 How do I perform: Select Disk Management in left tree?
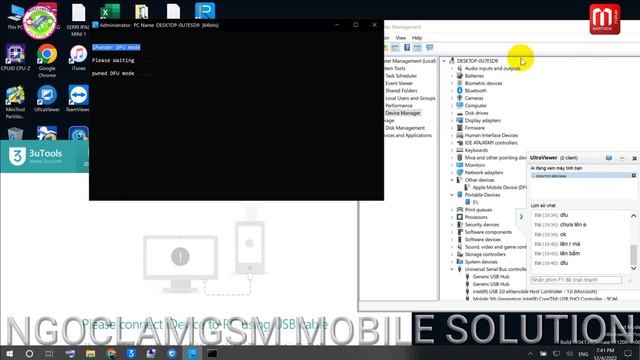point(405,128)
